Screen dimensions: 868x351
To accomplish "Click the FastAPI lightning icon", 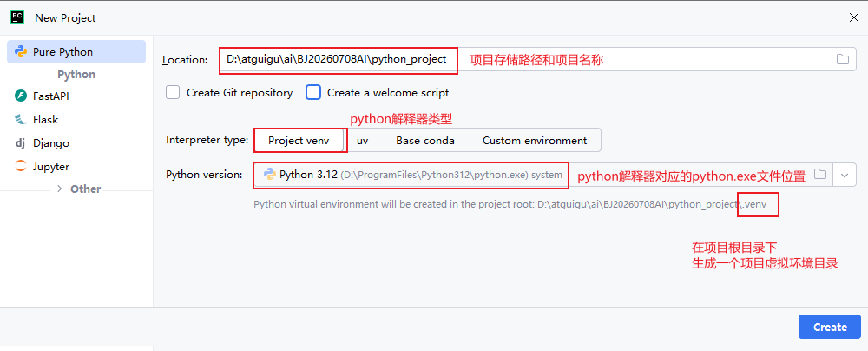I will click(21, 96).
